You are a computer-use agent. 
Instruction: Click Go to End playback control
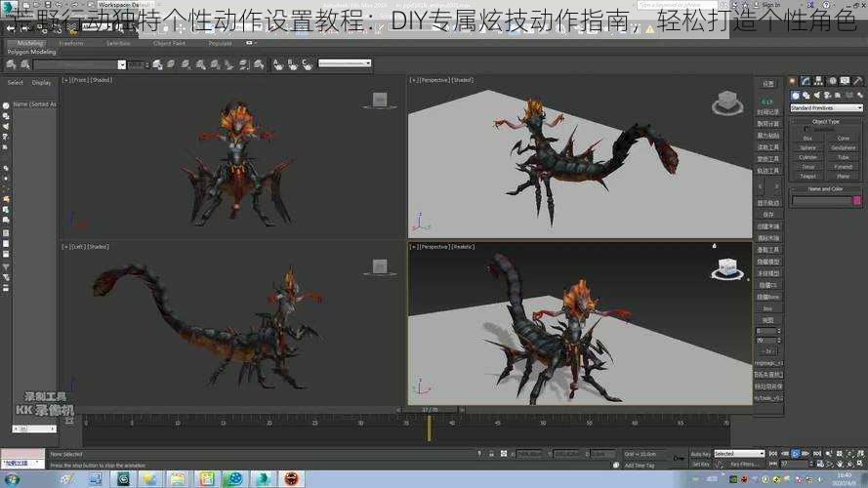click(817, 454)
